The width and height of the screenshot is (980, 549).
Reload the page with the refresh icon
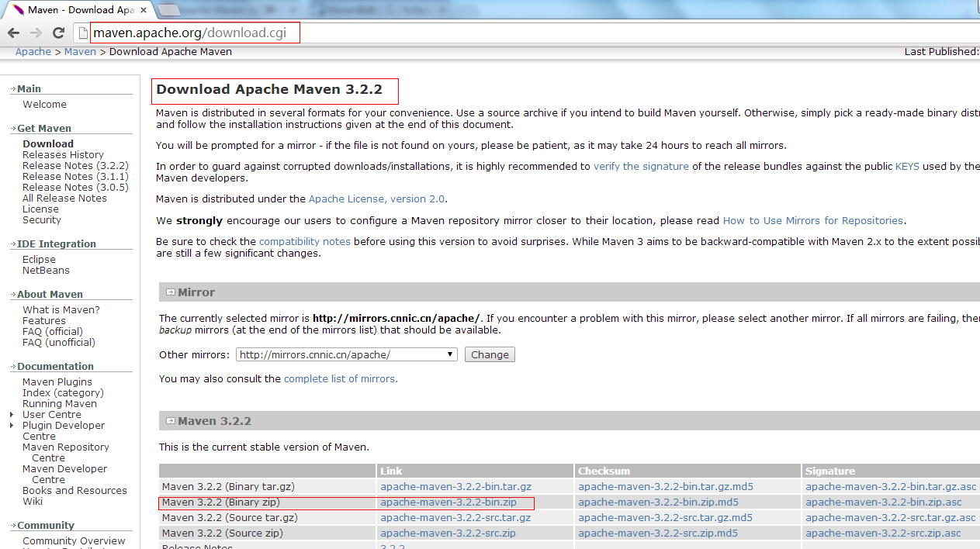click(58, 33)
